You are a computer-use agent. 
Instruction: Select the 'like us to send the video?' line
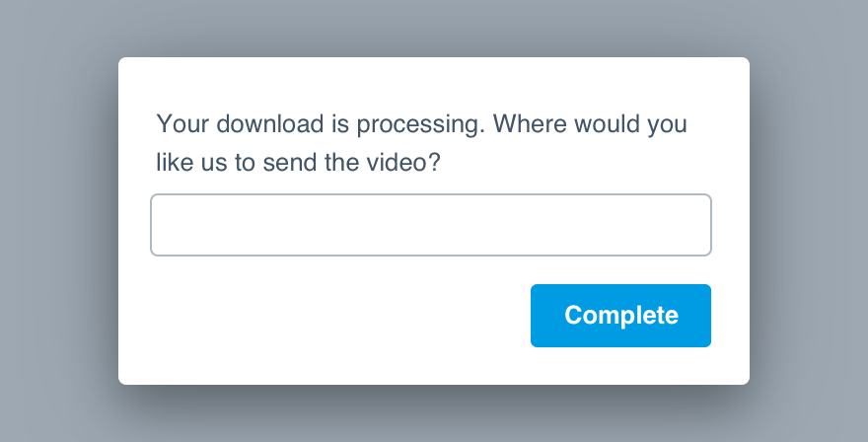click(x=298, y=162)
